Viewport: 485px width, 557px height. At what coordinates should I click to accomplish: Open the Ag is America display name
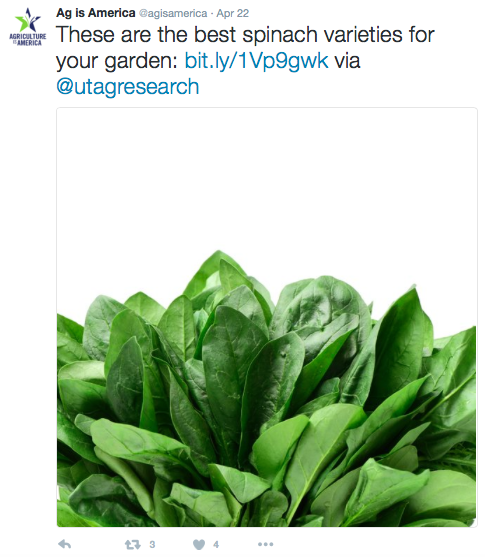96,13
